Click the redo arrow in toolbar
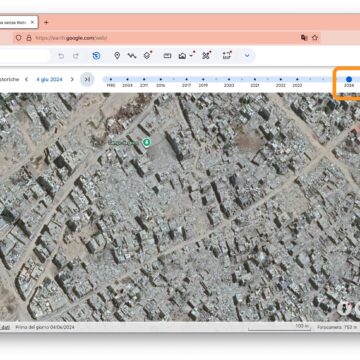 pos(76,56)
